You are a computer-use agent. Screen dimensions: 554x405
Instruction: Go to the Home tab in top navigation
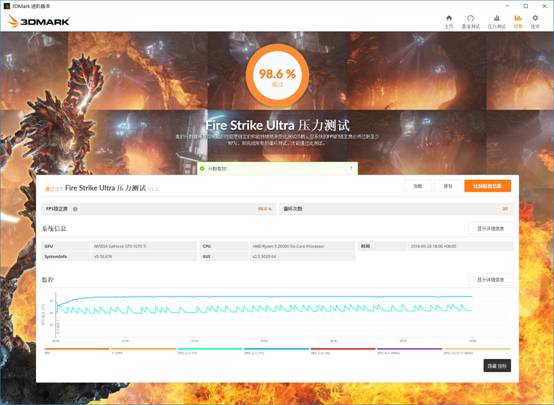pyautogui.click(x=449, y=22)
